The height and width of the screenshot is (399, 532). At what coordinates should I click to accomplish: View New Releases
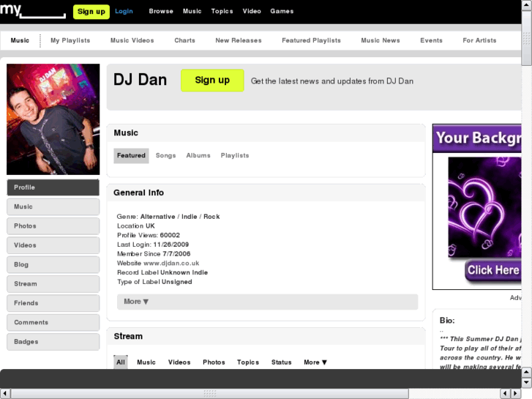(239, 40)
